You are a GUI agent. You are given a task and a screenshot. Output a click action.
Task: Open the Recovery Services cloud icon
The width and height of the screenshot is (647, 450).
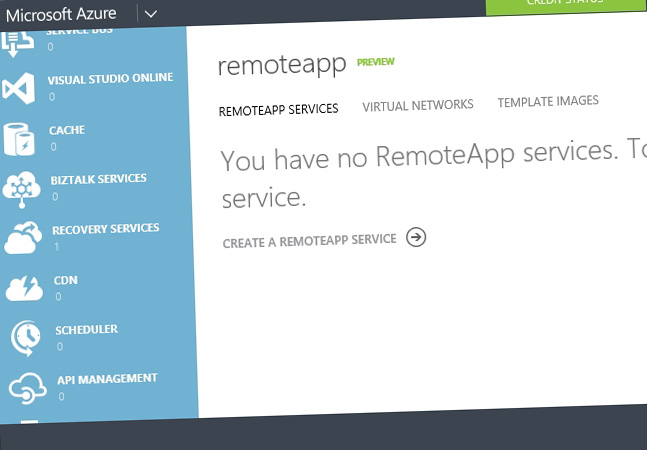[x=23, y=238]
